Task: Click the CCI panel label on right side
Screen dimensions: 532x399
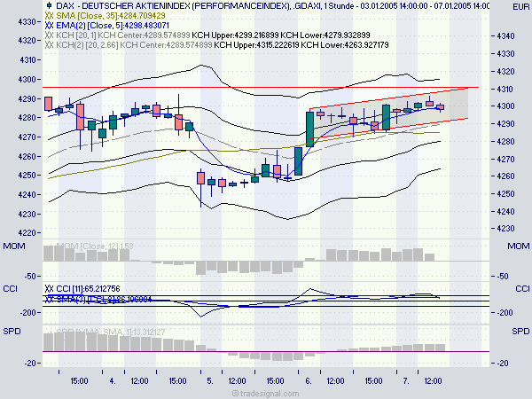Action: (522, 289)
